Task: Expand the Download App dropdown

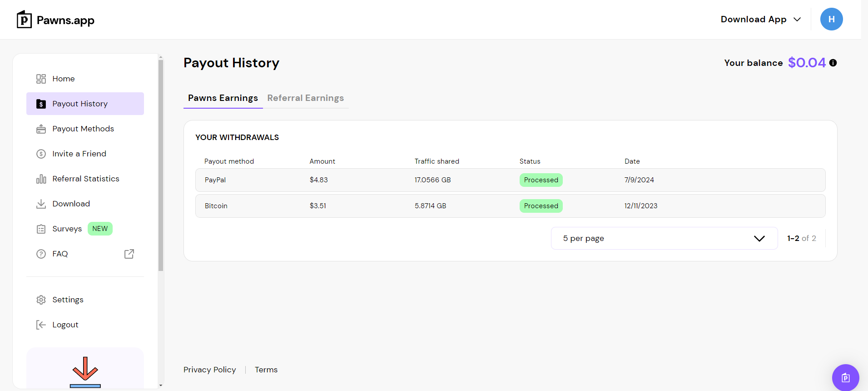Action: [760, 19]
